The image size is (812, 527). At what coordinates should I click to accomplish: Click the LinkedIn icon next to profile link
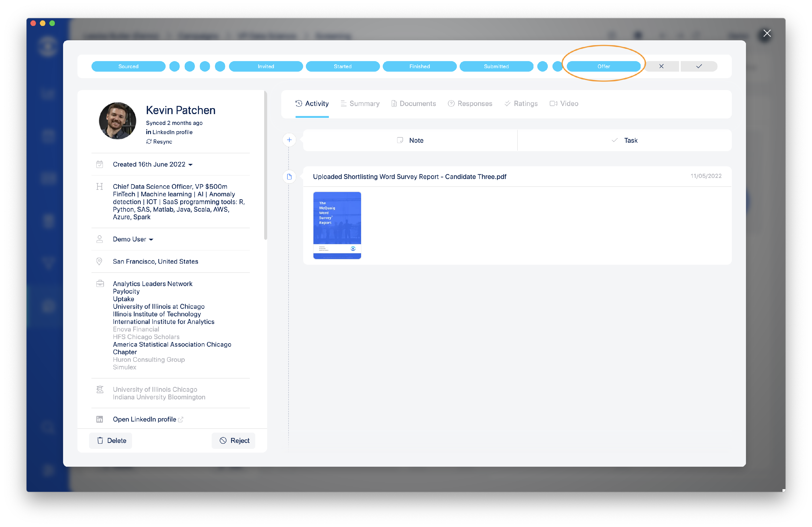pos(100,419)
